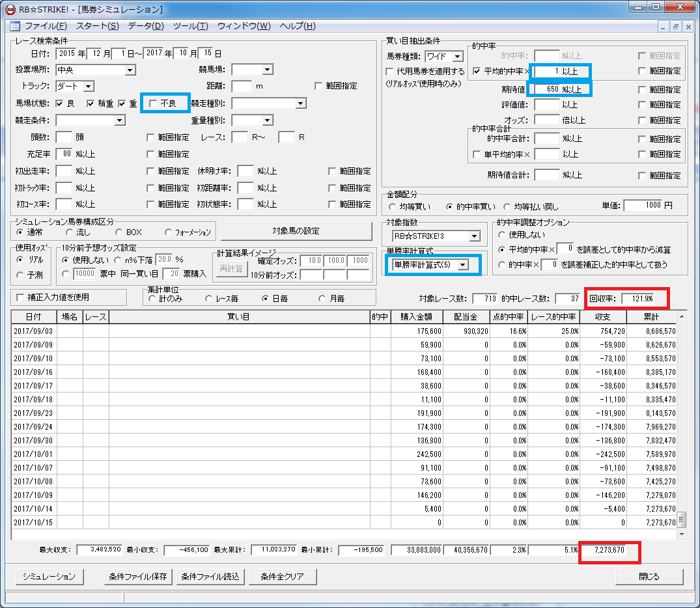Click the 日付 column header
The image size is (700, 608).
click(34, 317)
